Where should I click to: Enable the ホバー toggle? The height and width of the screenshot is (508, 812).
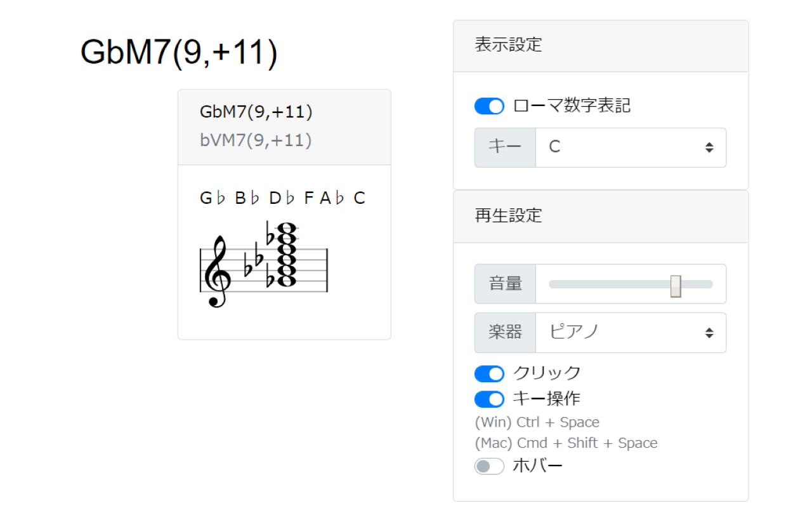pos(489,465)
